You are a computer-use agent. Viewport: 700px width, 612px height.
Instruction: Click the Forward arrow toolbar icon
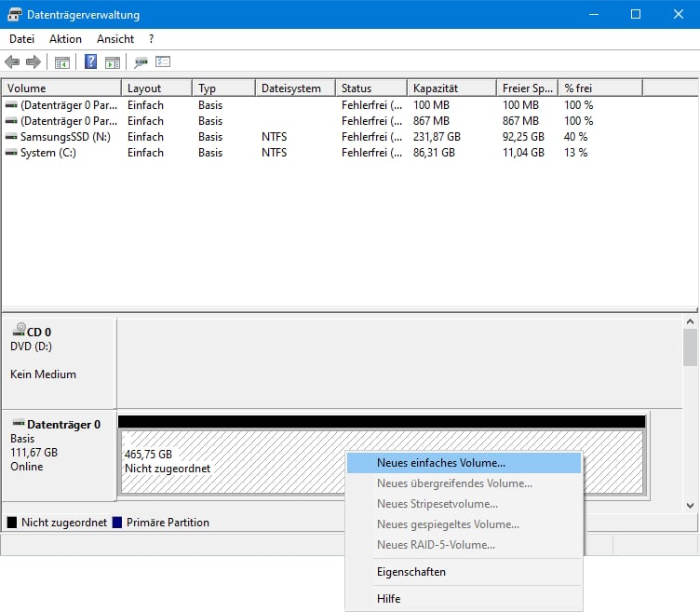[x=34, y=61]
